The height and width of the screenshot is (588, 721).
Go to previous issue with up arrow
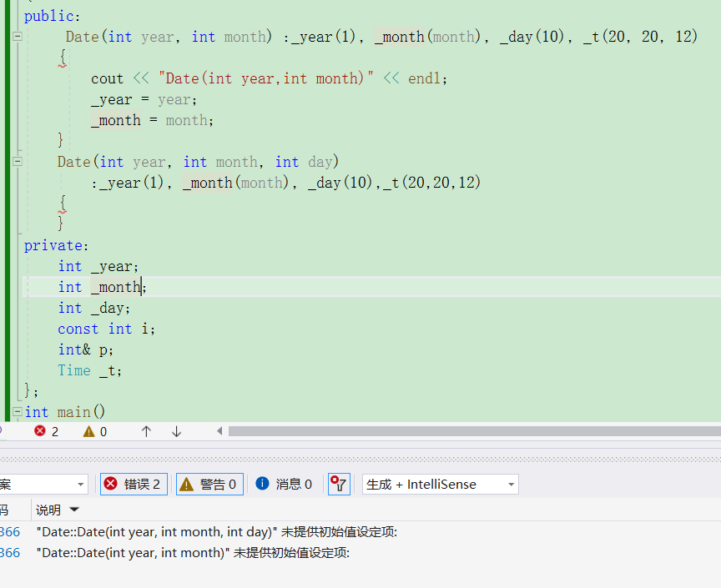tap(146, 431)
